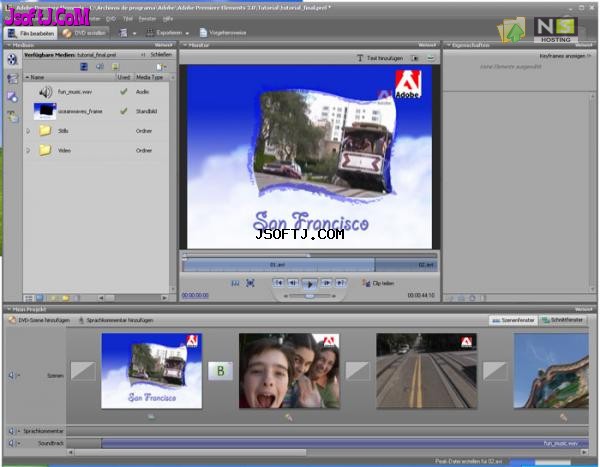Click the Used column header
The width and height of the screenshot is (600, 467).
(124, 77)
